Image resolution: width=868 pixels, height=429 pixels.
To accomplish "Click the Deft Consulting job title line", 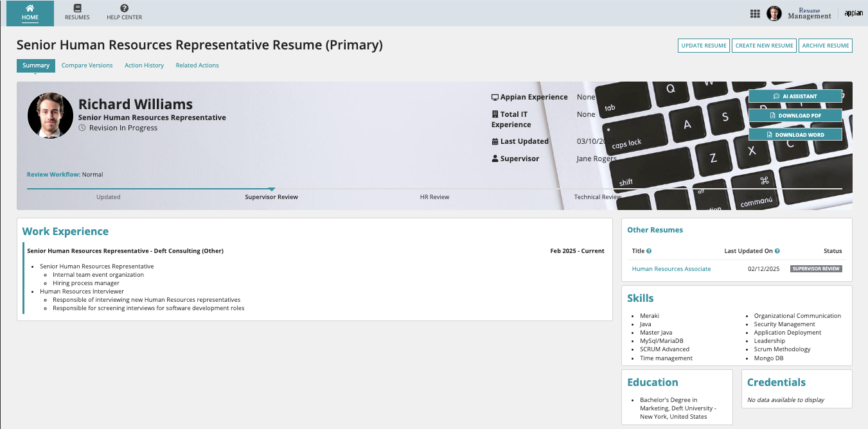I will click(x=125, y=251).
